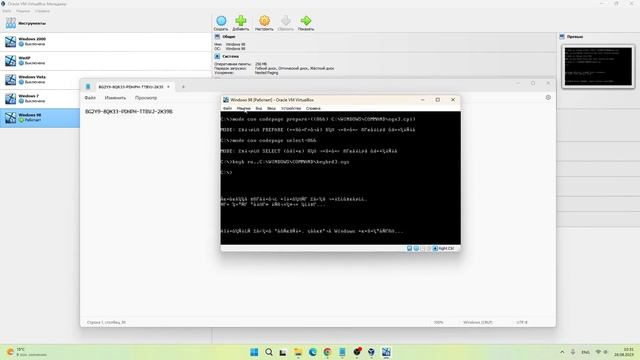Open Task View icon on taskbar
640x360 pixels.
point(283,352)
